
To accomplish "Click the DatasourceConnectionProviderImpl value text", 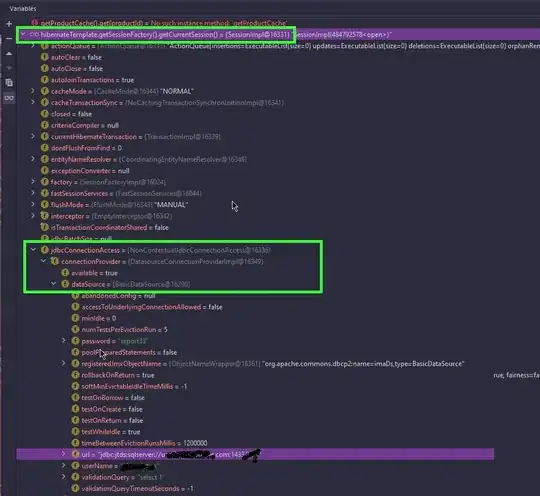I will click(196, 261).
